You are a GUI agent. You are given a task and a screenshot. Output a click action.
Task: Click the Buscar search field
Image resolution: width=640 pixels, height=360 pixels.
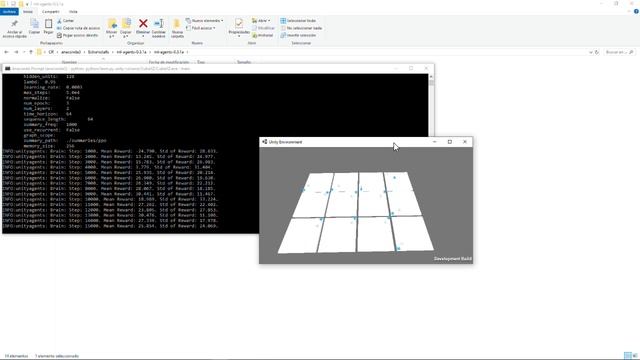pyautogui.click(x=619, y=52)
